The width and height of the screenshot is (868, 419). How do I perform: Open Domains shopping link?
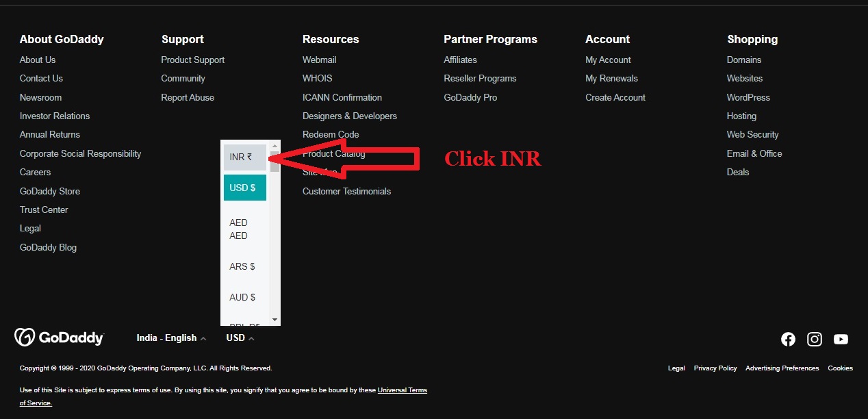pyautogui.click(x=744, y=60)
